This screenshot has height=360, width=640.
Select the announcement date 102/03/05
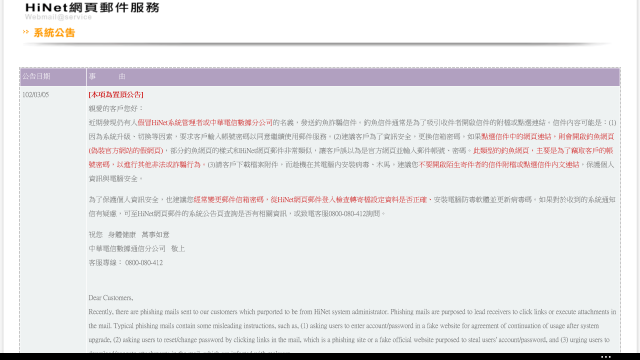pos(36,95)
